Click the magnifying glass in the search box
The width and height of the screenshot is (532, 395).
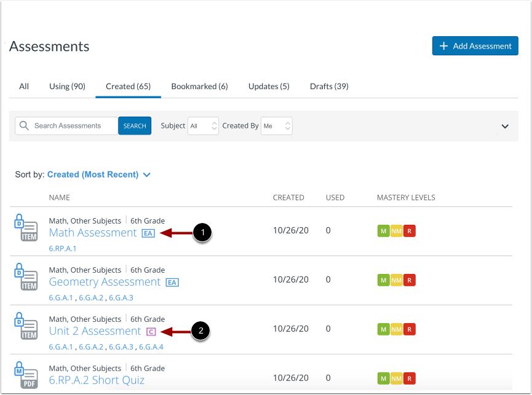(x=23, y=125)
